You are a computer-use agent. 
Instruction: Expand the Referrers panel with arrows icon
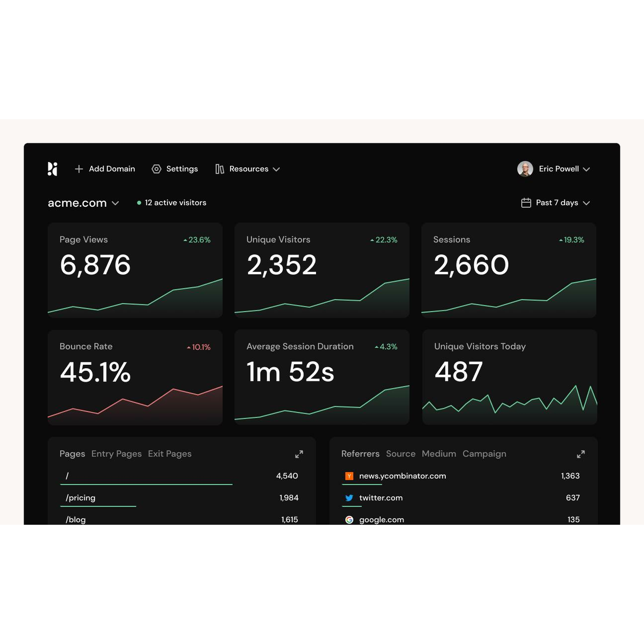click(581, 454)
